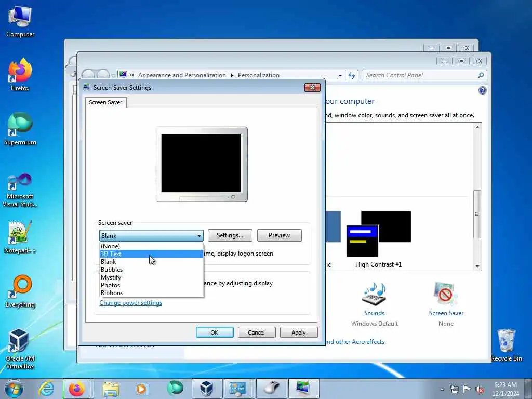Image resolution: width=532 pixels, height=399 pixels.
Task: Launch Internet Explorer from taskbar
Action: 46,389
